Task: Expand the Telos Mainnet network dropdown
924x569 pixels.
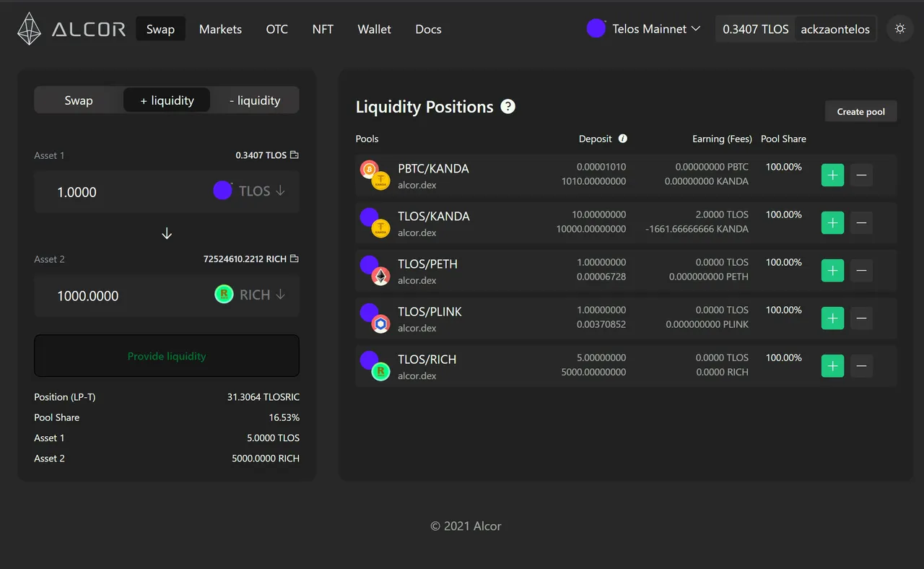Action: 643,29
